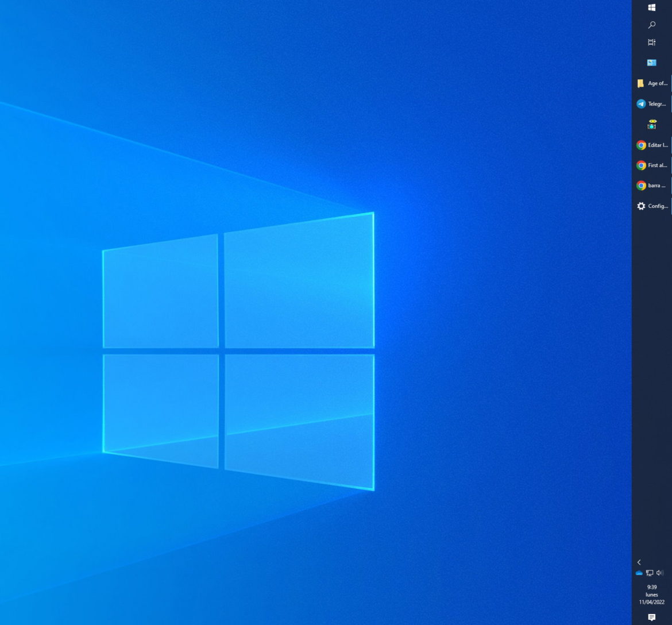Open taskbar search magnifier
The height and width of the screenshot is (625, 672).
pos(651,25)
